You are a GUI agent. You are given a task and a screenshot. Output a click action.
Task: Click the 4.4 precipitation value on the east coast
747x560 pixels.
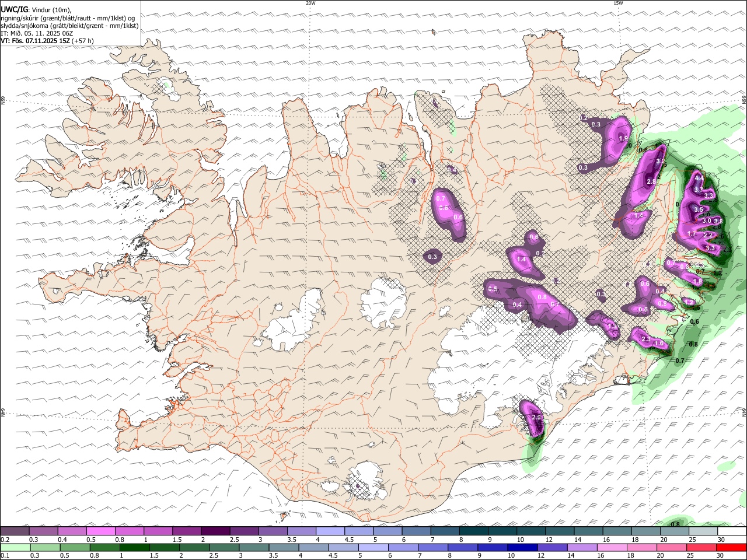[x=699, y=178]
